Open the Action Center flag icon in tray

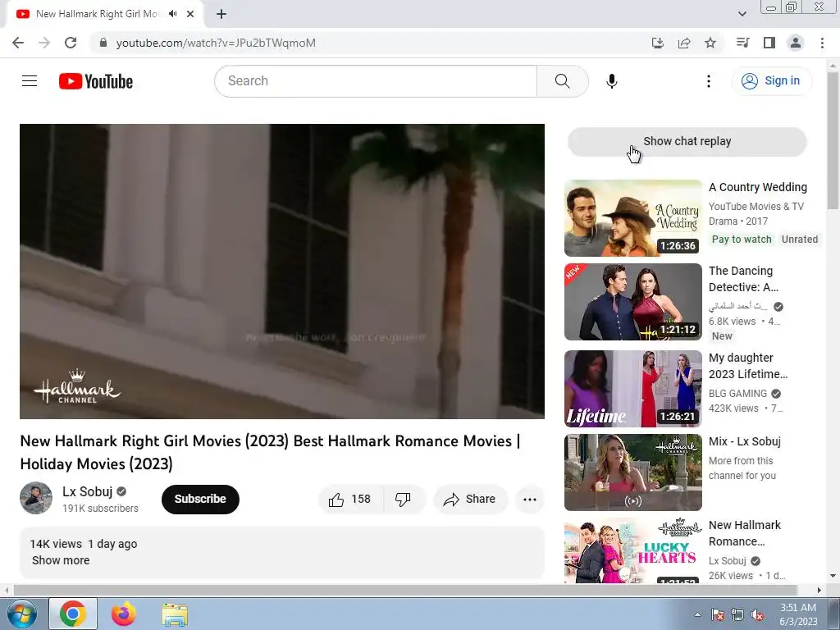pos(718,614)
